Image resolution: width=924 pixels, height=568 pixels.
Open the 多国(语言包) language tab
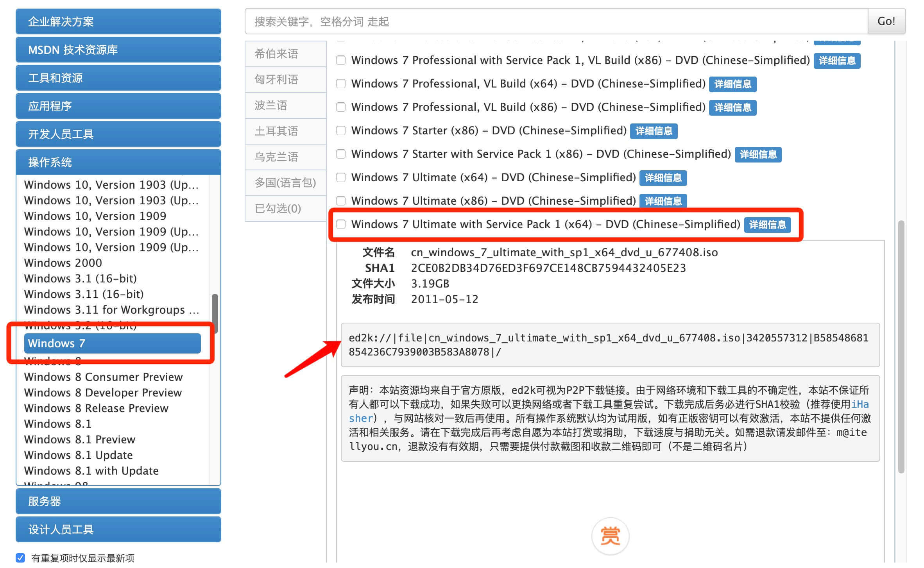[x=285, y=182]
